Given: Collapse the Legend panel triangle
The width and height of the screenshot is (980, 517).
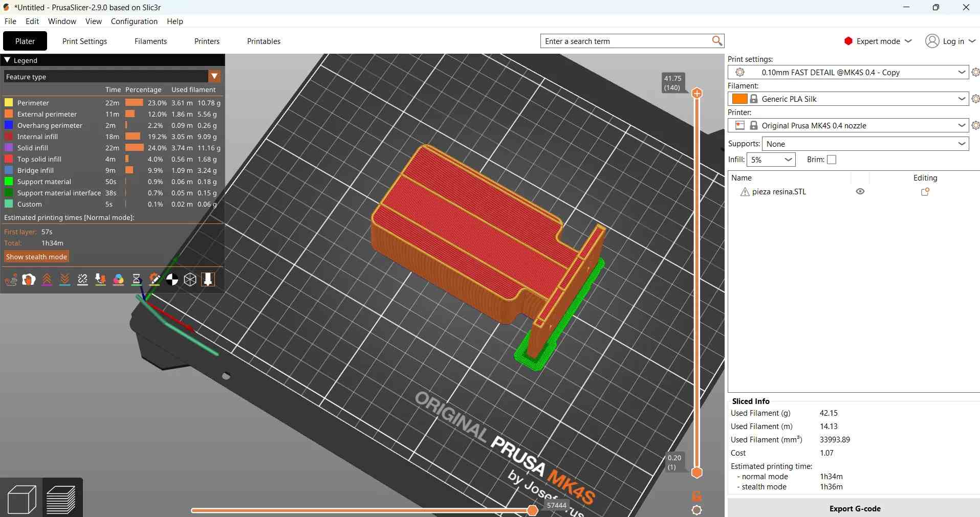Looking at the screenshot, I should click(7, 60).
